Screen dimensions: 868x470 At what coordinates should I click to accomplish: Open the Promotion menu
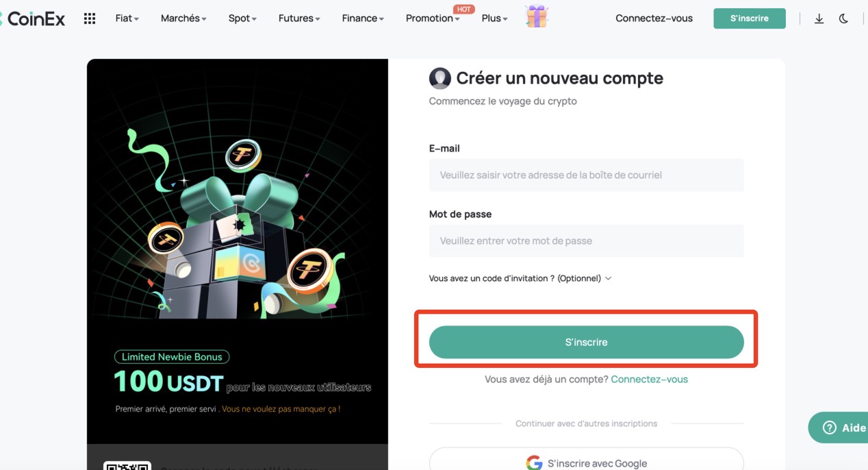coord(433,18)
